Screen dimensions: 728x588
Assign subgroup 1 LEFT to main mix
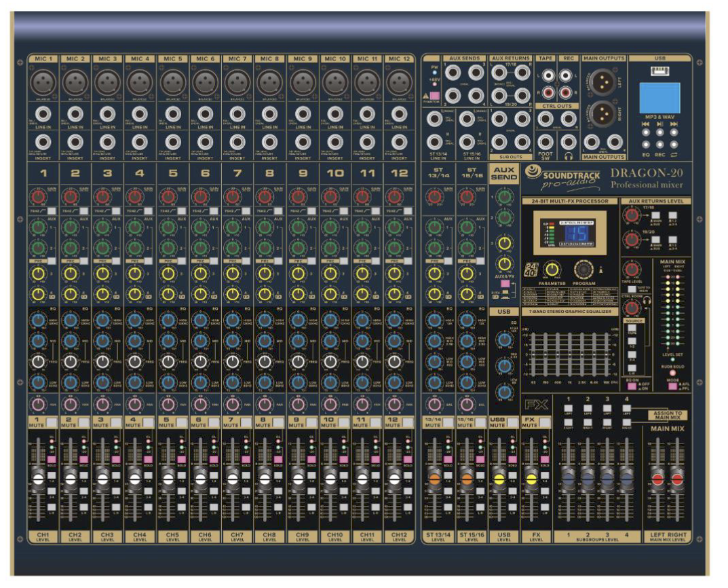coord(569,408)
